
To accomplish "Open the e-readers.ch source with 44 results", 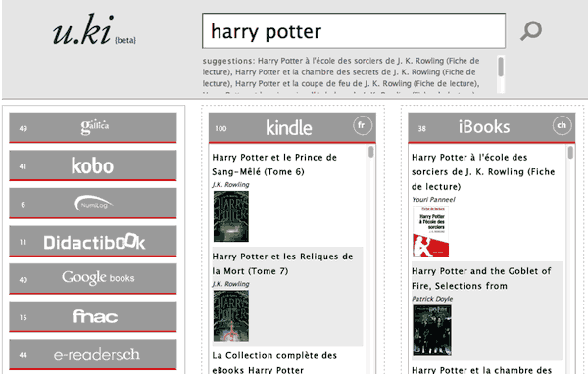I will coord(93,354).
